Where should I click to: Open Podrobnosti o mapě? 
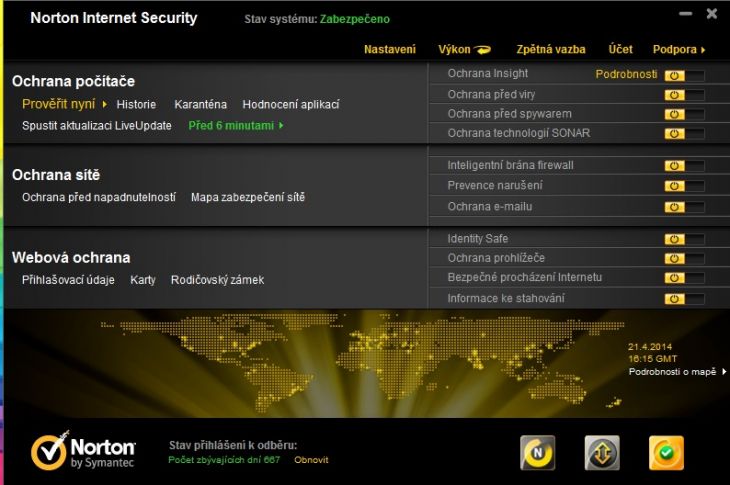pyautogui.click(x=672, y=372)
